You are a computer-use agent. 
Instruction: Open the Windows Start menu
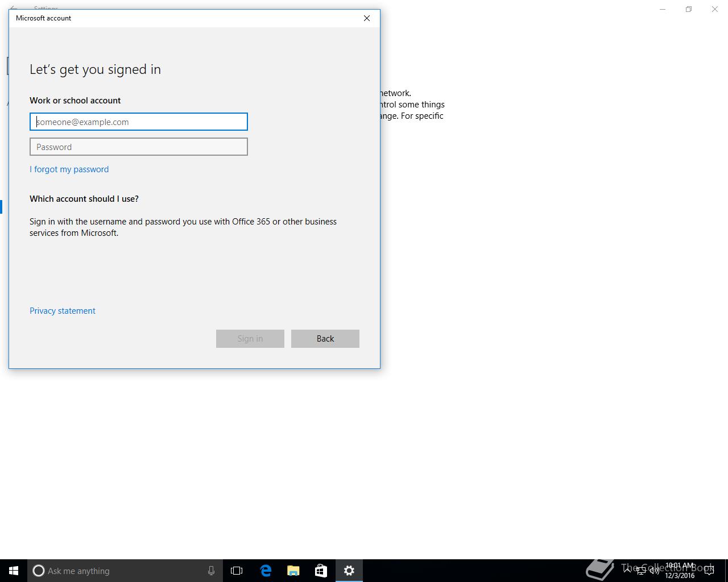tap(14, 571)
